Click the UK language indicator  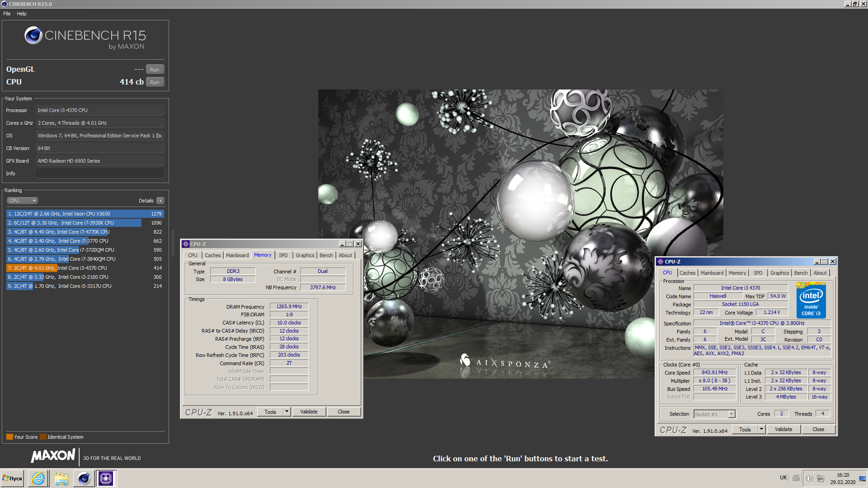[783, 478]
